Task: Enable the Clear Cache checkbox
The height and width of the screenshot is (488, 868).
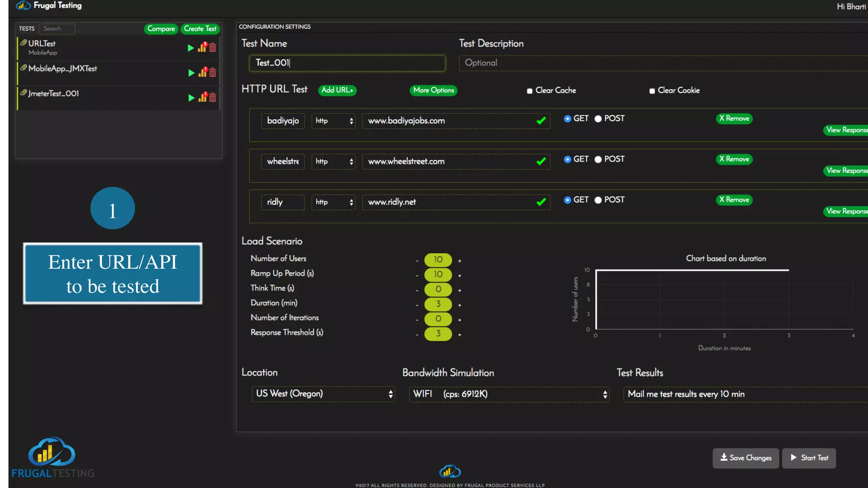Action: (x=529, y=91)
